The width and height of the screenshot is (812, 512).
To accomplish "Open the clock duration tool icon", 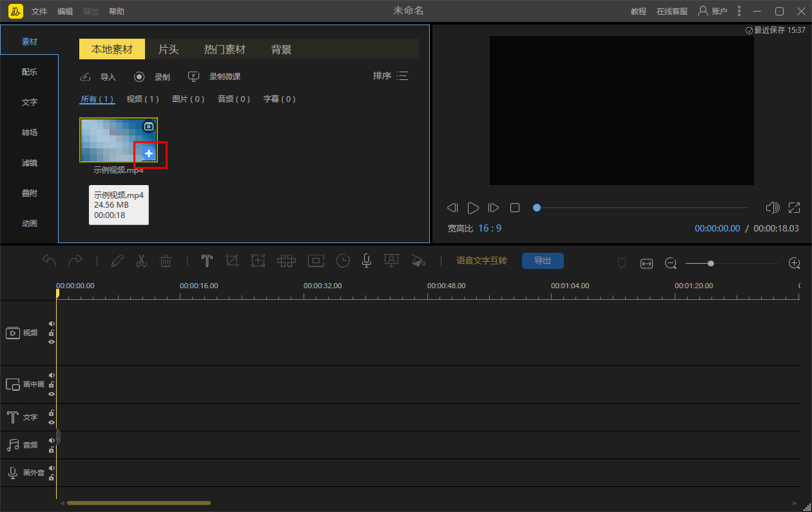I will coord(343,261).
